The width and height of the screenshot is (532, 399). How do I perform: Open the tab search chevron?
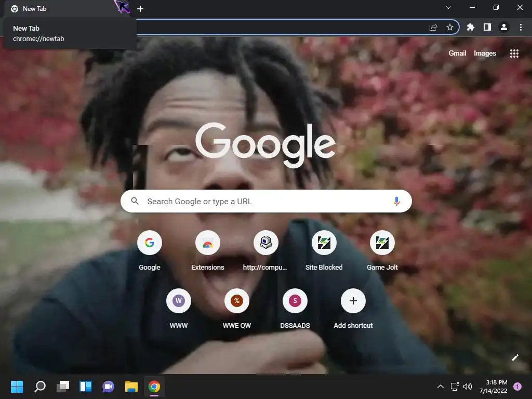(x=448, y=7)
